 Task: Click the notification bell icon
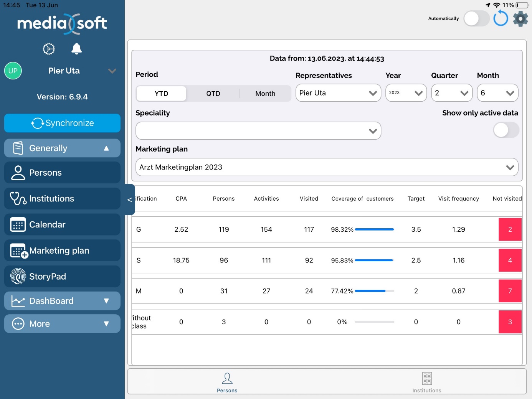(x=76, y=49)
